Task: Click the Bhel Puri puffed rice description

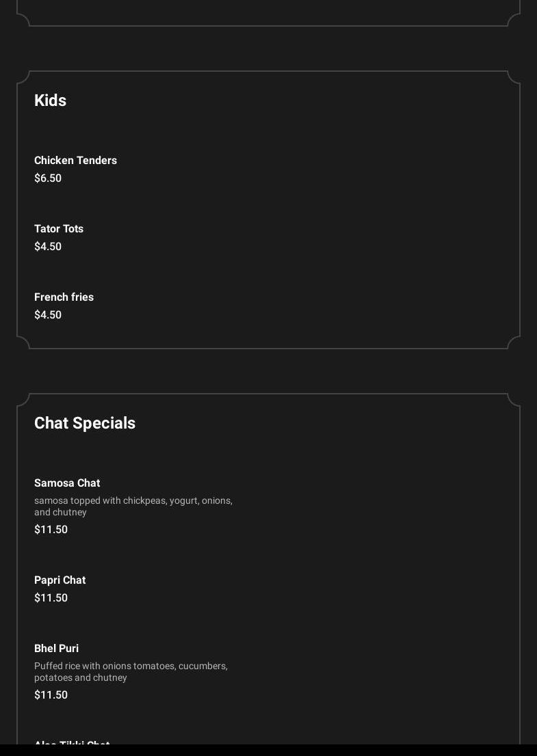Action: tap(131, 672)
